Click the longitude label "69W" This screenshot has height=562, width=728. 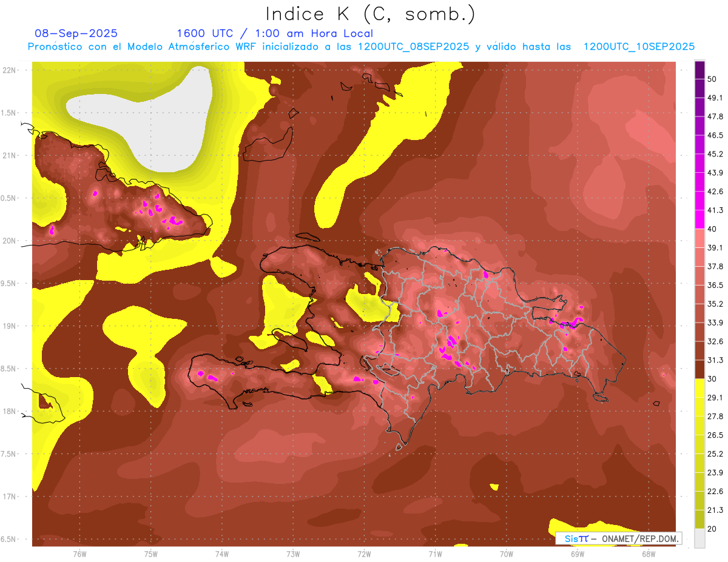point(577,554)
